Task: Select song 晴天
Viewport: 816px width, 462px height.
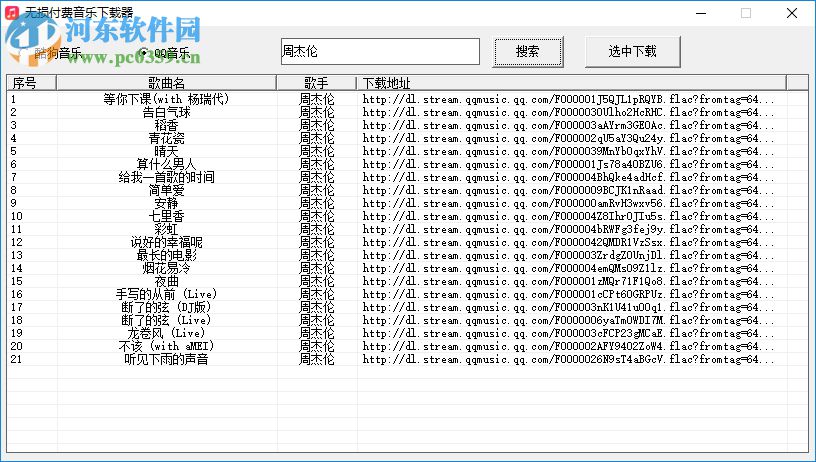Action: [x=166, y=151]
